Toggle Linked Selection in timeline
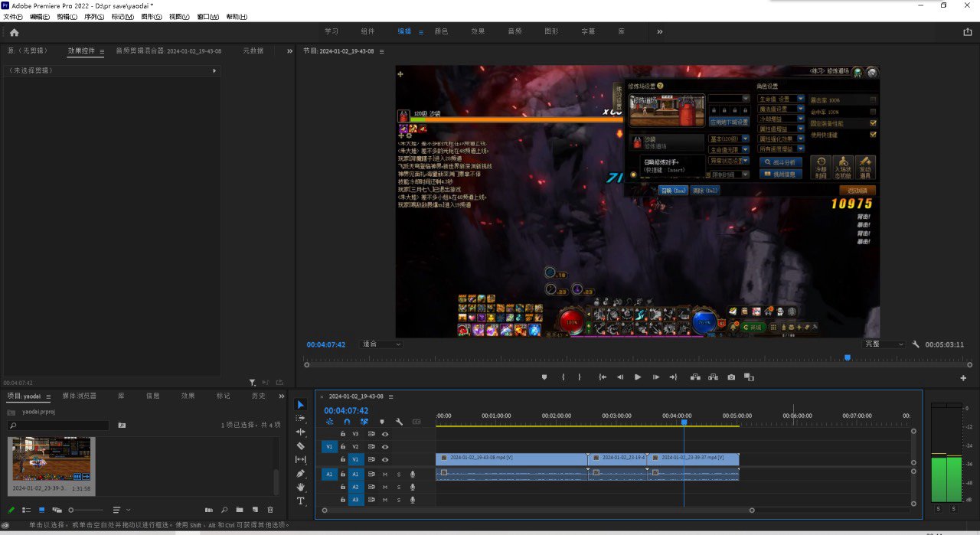Viewport: 980px width, 535px height. point(364,422)
